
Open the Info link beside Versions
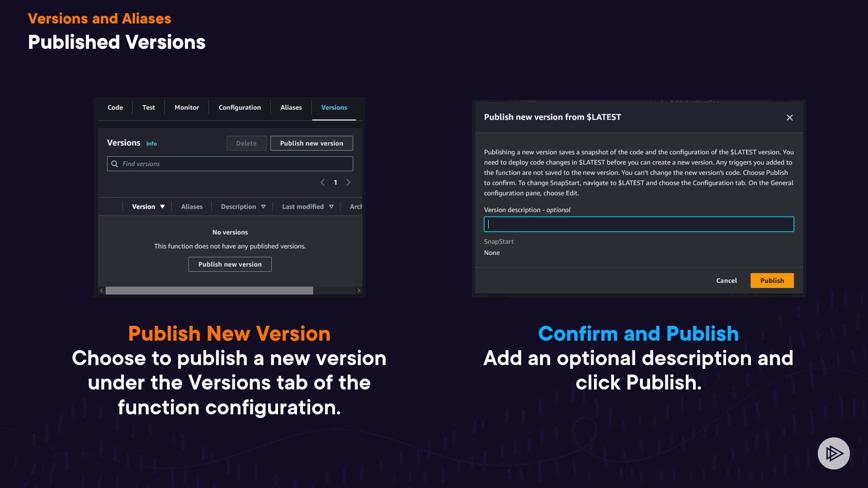point(151,144)
